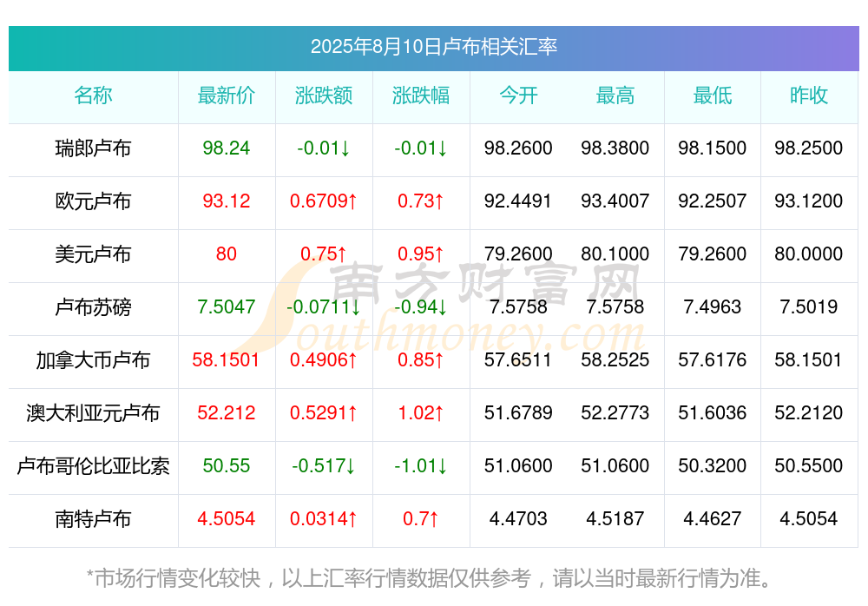Select low value 98.1500
Image resolution: width=868 pixels, height=606 pixels.
click(713, 148)
